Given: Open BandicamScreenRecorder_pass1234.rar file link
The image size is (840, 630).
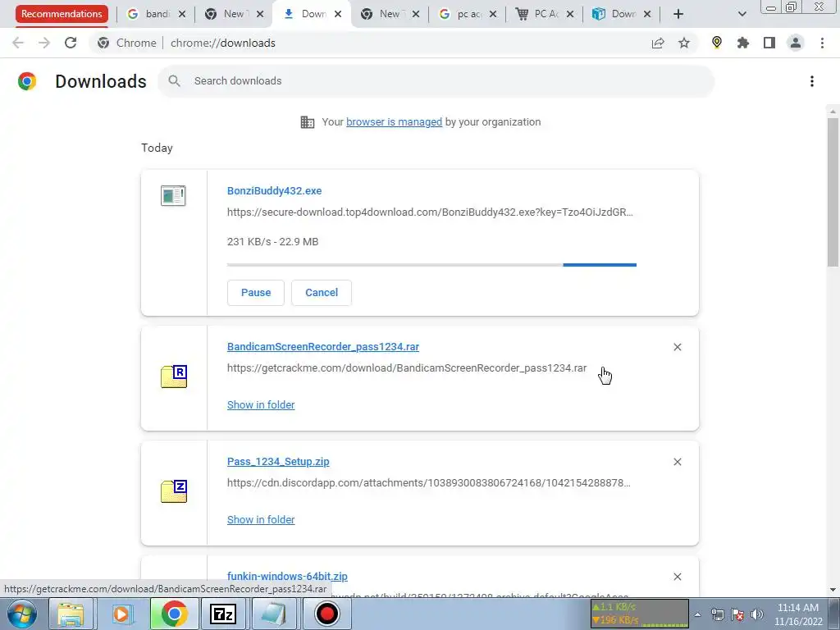Looking at the screenshot, I should coord(323,347).
